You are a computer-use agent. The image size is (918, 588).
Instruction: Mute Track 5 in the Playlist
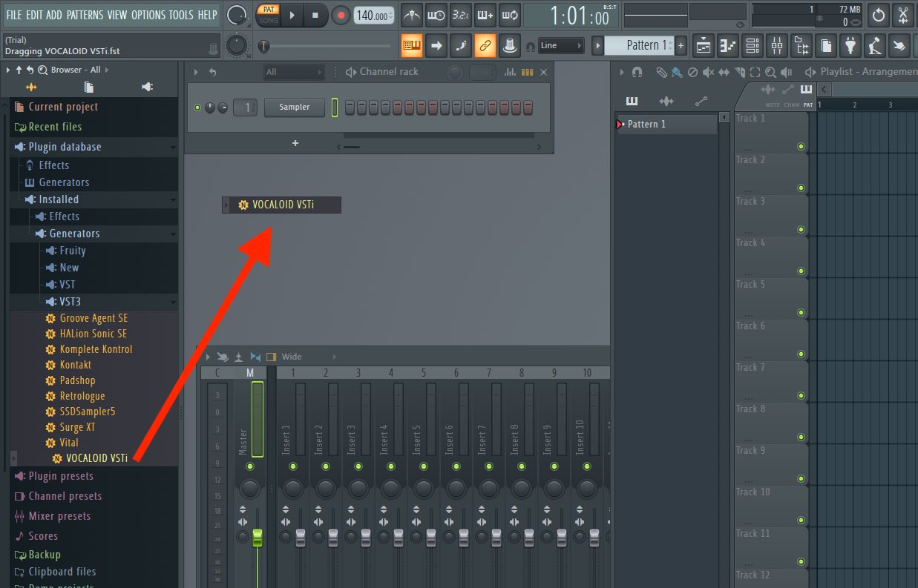tap(801, 312)
